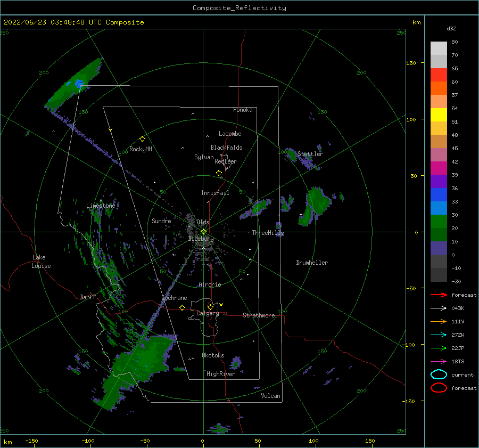479x448 pixels.
Task: Click the RockyMH label
Action: pos(141,149)
